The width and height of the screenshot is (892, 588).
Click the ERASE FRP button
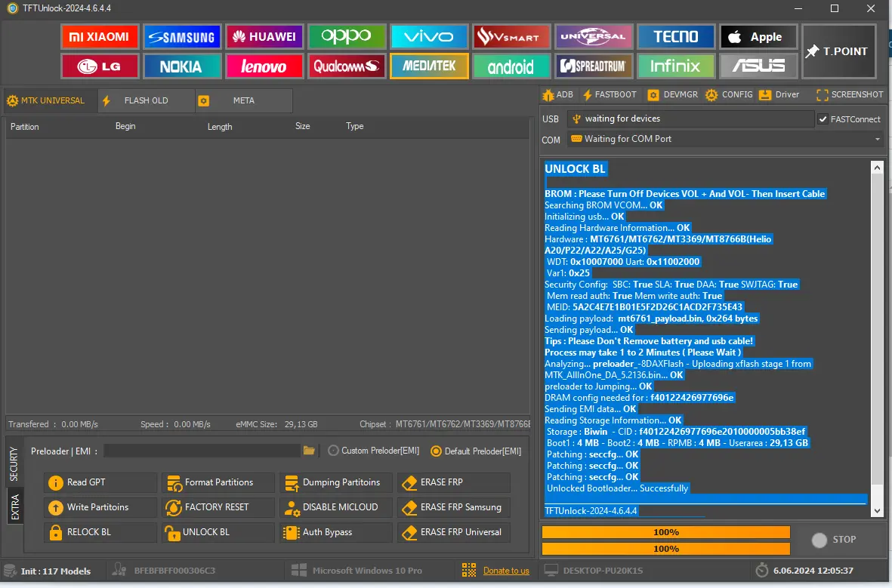pos(454,482)
